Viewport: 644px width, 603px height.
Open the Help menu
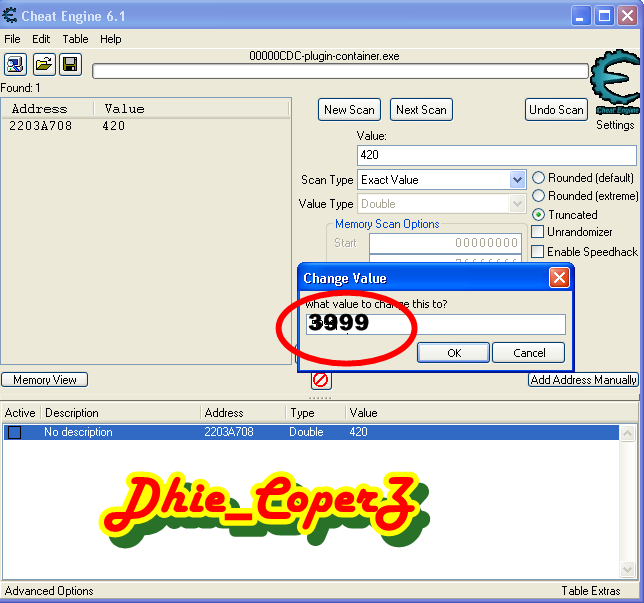click(x=110, y=39)
